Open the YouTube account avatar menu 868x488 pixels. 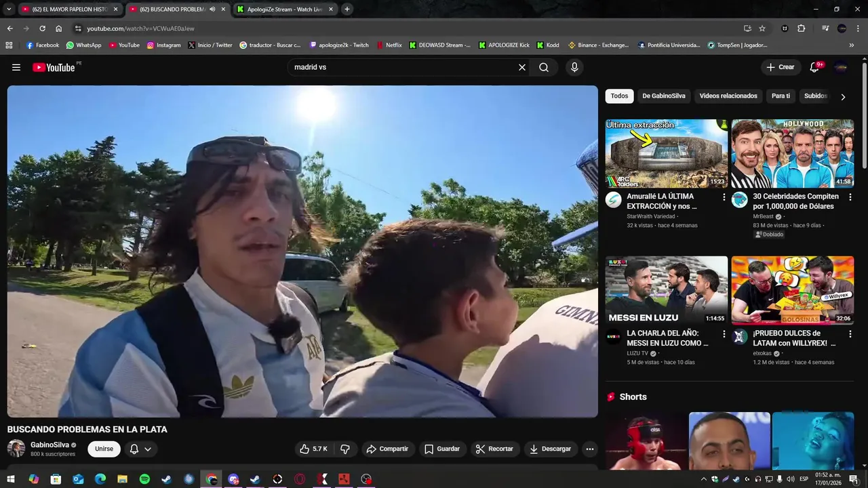(x=841, y=67)
